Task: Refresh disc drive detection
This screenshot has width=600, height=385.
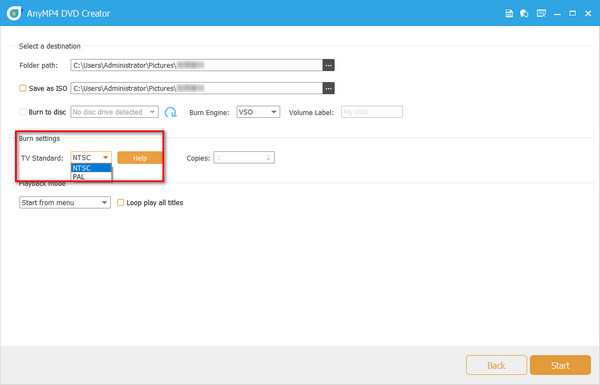Action: pos(171,112)
